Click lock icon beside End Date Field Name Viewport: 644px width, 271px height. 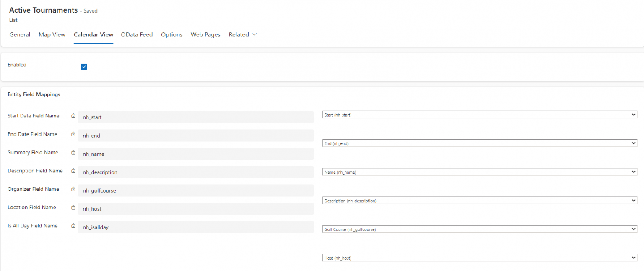coord(73,134)
